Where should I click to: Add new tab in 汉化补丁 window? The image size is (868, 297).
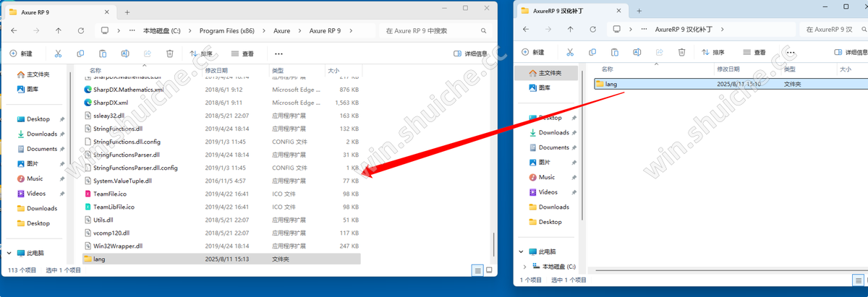click(639, 11)
